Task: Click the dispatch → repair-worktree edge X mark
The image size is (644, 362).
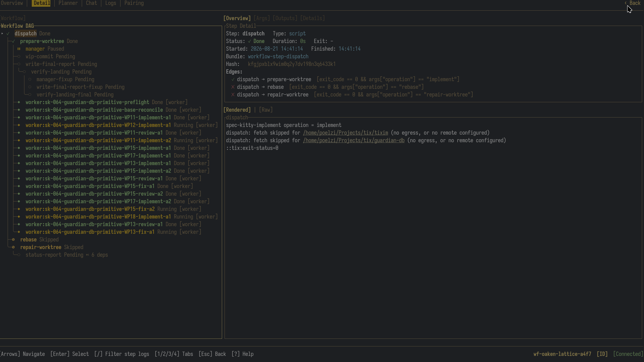Action: point(233,95)
